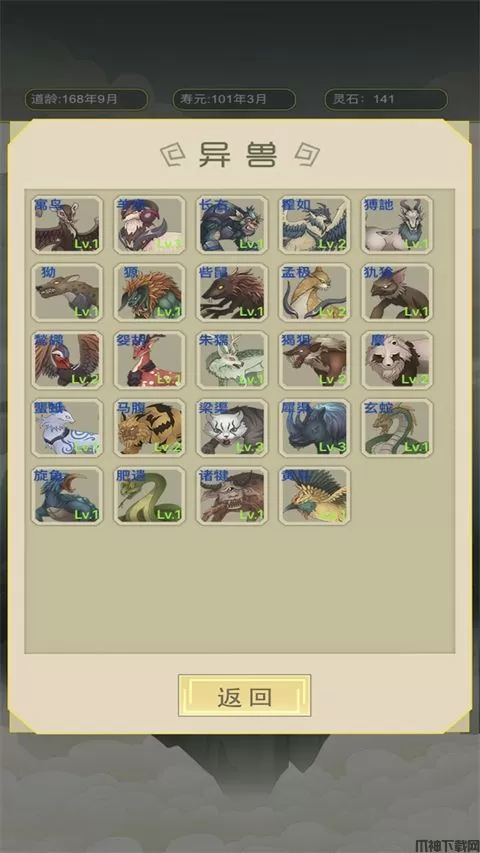Select the 玄蛇 serpent icon

[x=397, y=428]
